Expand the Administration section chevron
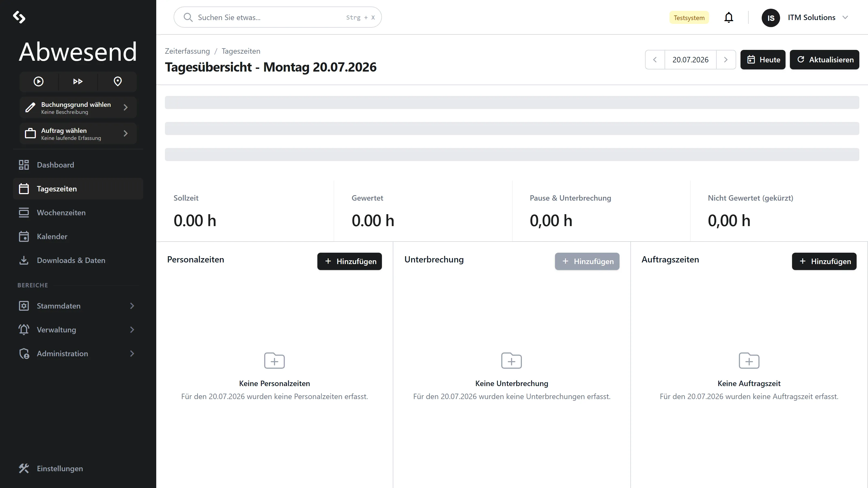The width and height of the screenshot is (868, 488). [x=132, y=354]
